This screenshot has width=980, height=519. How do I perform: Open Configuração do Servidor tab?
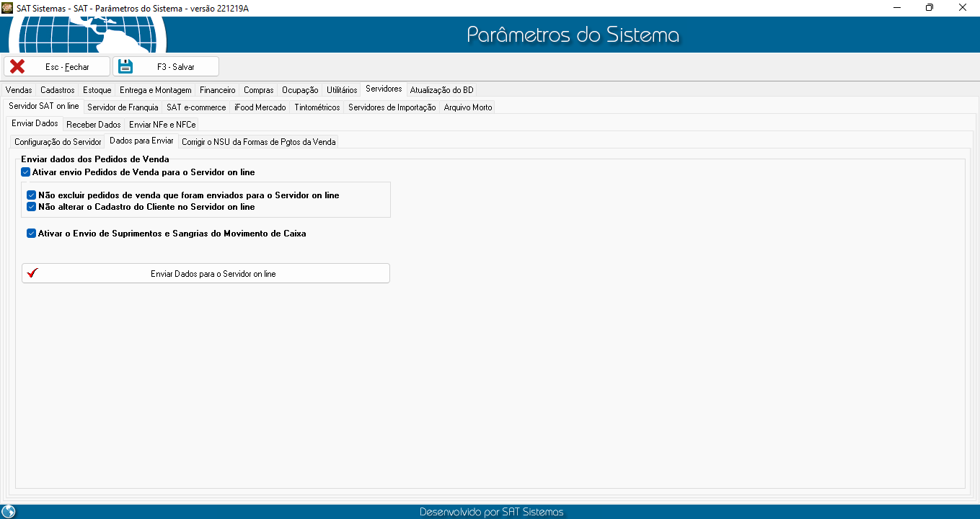click(58, 142)
